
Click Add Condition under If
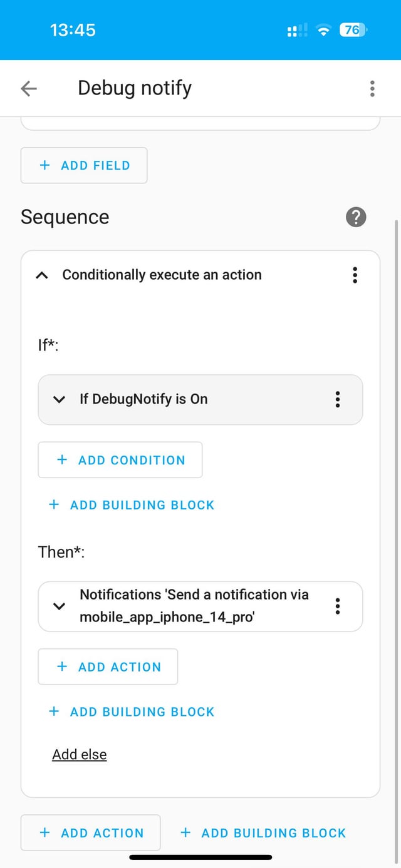tap(120, 460)
